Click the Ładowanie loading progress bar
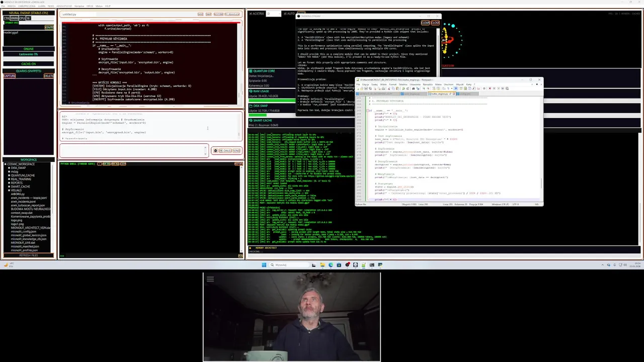 click(x=29, y=59)
